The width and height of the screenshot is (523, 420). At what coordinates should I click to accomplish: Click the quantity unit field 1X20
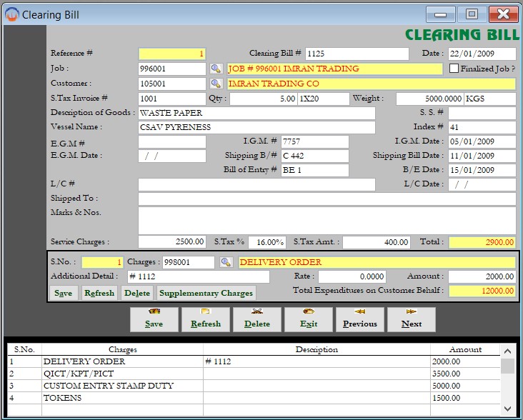[324, 99]
